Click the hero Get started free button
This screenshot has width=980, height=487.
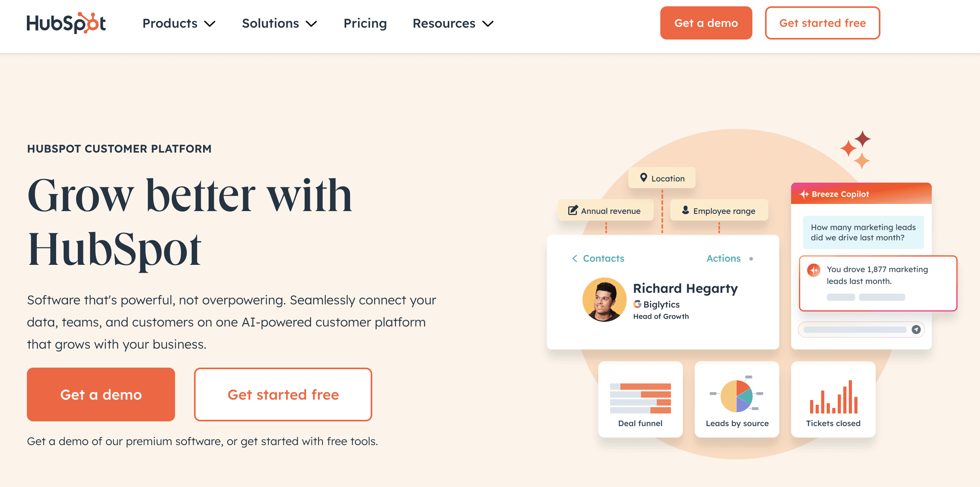(283, 395)
